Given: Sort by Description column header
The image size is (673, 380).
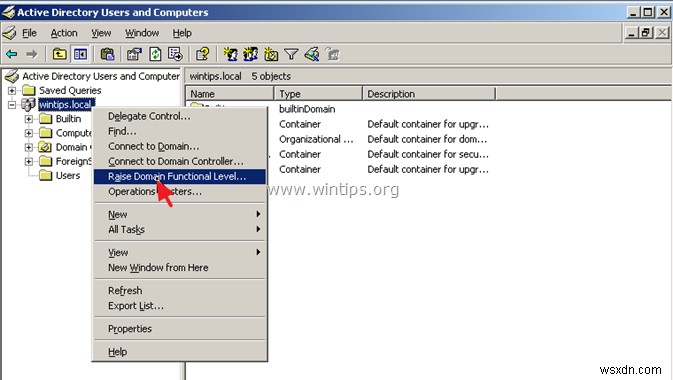Looking at the screenshot, I should 429,94.
